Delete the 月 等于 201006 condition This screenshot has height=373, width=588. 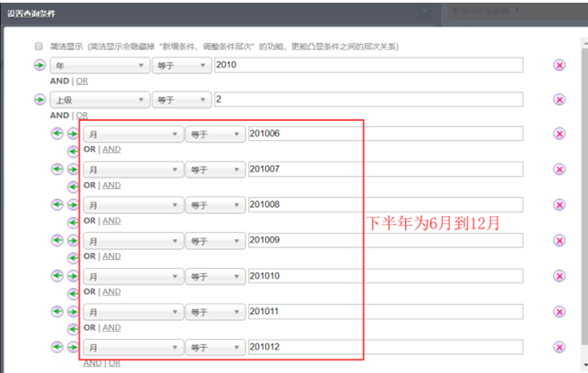point(559,134)
